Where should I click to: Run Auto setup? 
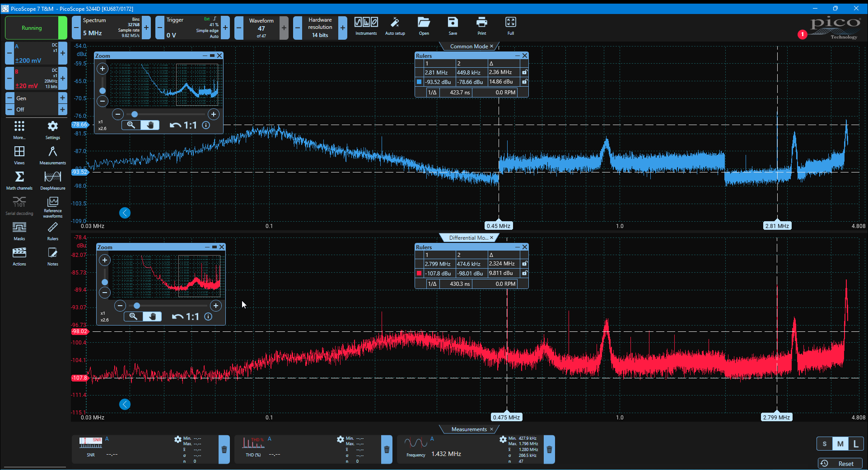point(395,27)
